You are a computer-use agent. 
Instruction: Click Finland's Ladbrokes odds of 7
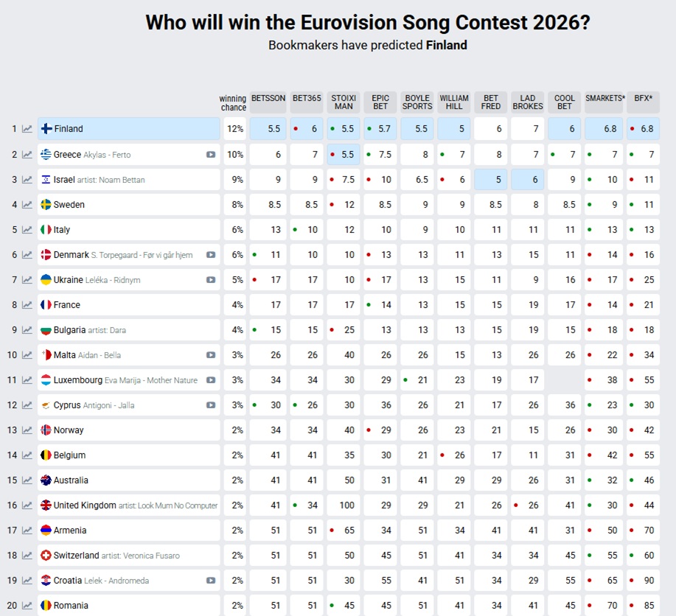point(528,129)
